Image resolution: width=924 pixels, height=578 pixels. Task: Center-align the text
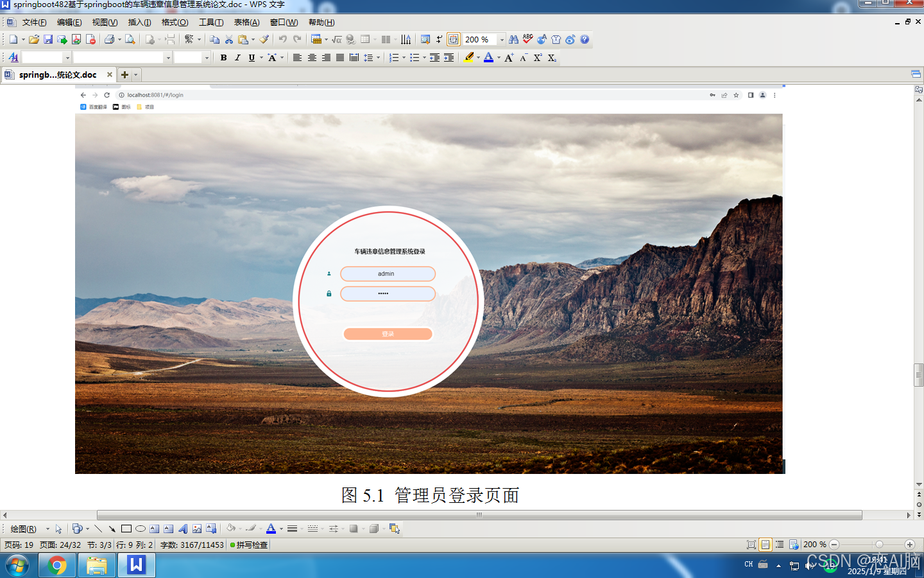(x=312, y=57)
